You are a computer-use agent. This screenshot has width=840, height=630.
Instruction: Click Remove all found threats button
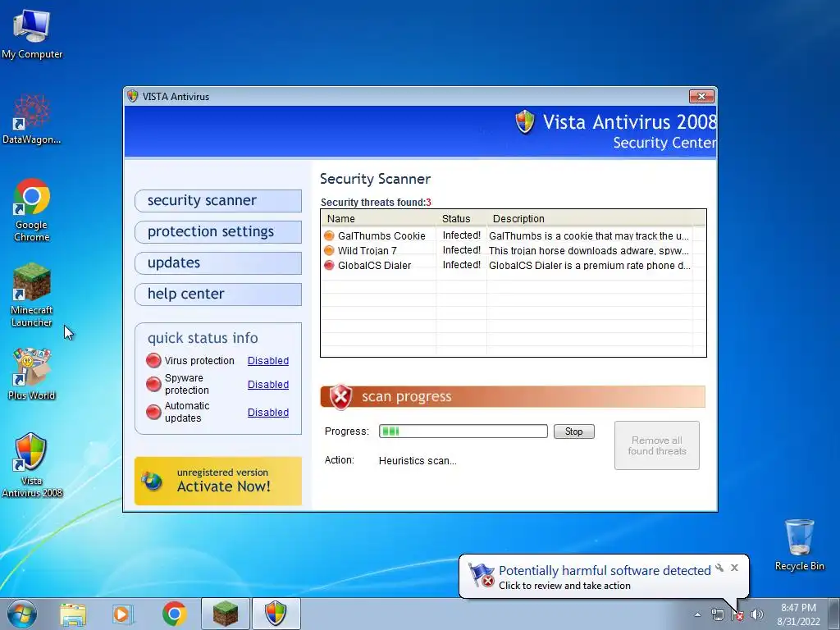[x=657, y=445]
